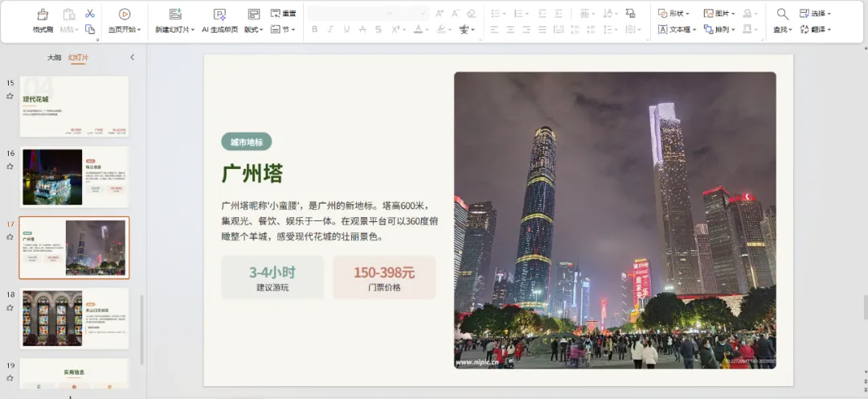Toggle Bold formatting

pyautogui.click(x=314, y=30)
